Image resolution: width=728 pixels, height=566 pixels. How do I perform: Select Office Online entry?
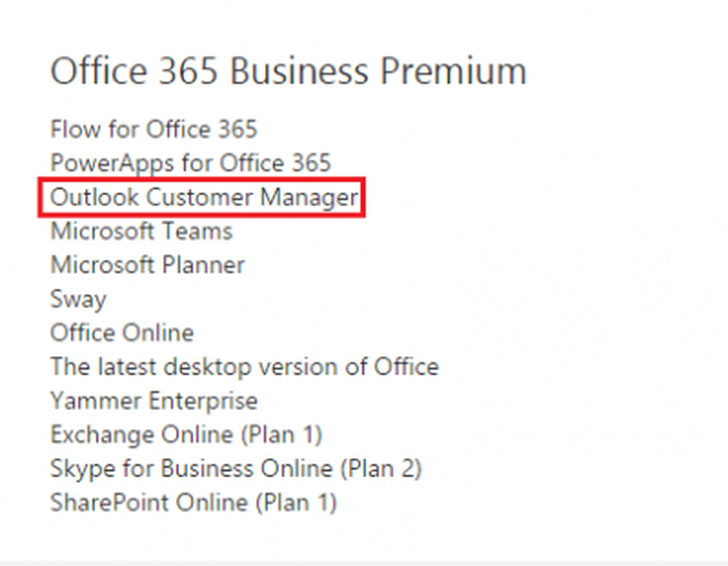coord(122,333)
